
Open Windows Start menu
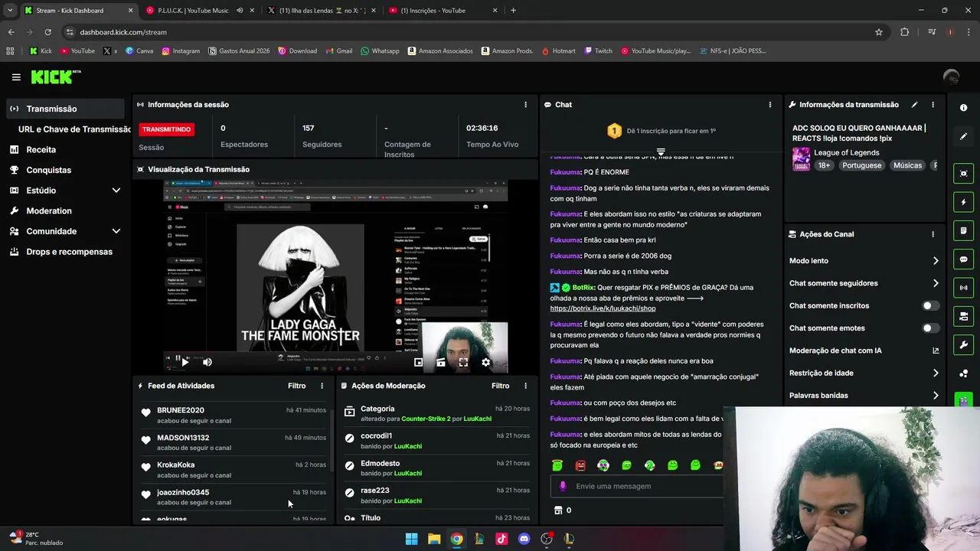click(411, 539)
